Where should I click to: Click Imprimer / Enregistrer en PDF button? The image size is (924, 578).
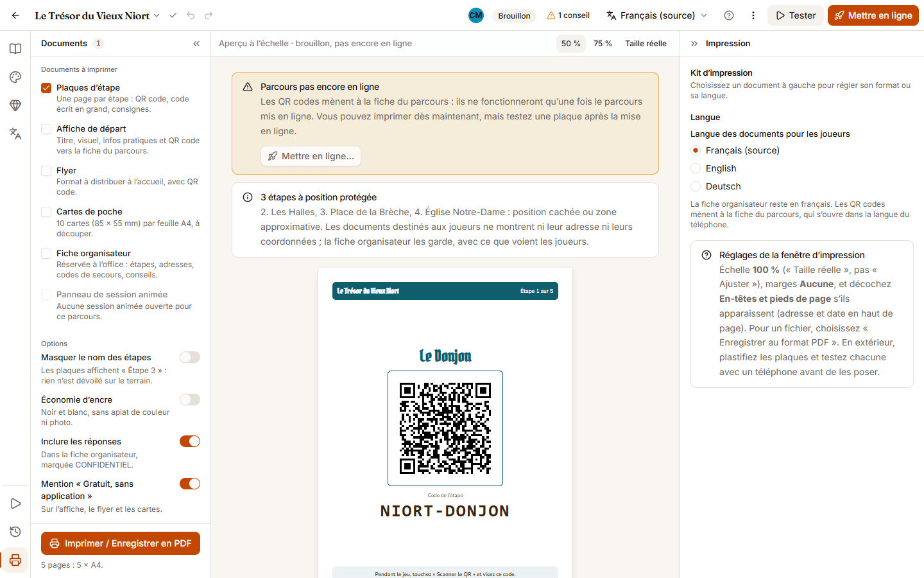tap(121, 543)
